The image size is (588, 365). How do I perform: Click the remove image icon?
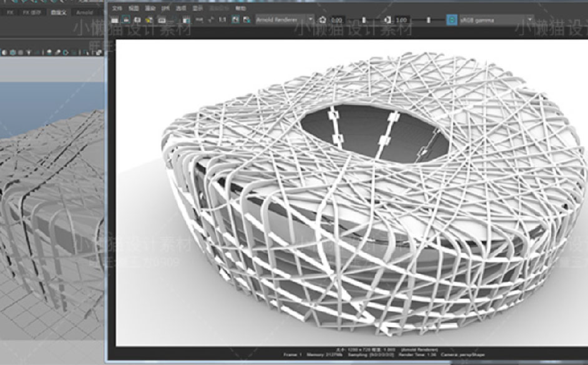(247, 20)
